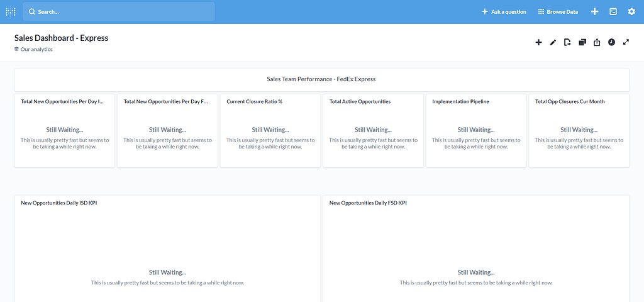Click Ask a question
The image size is (644, 302).
coord(504,12)
